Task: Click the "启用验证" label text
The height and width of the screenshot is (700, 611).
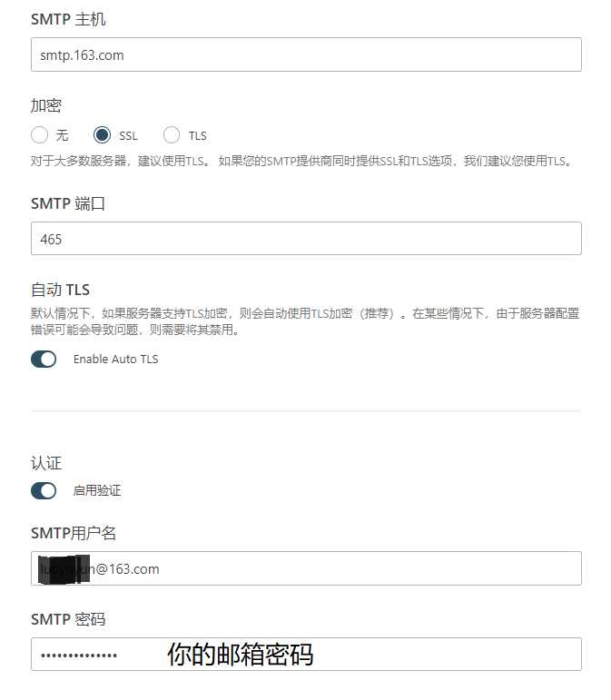Action: pos(97,490)
